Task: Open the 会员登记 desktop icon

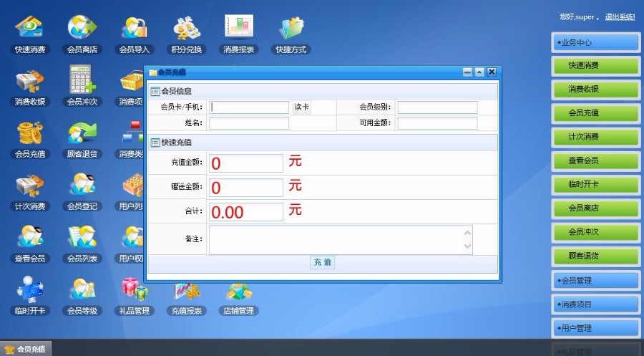Action: click(82, 191)
